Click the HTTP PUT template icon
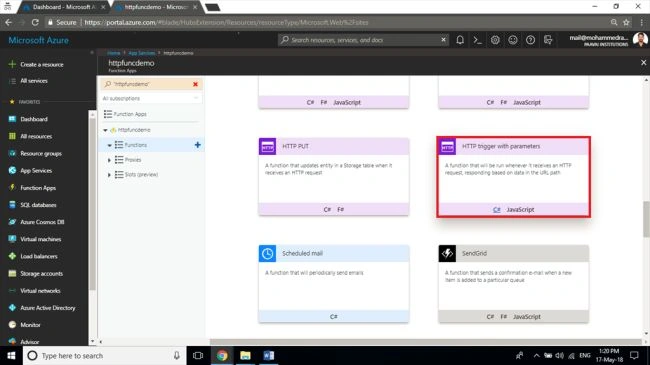This screenshot has width=650, height=365. (267, 146)
